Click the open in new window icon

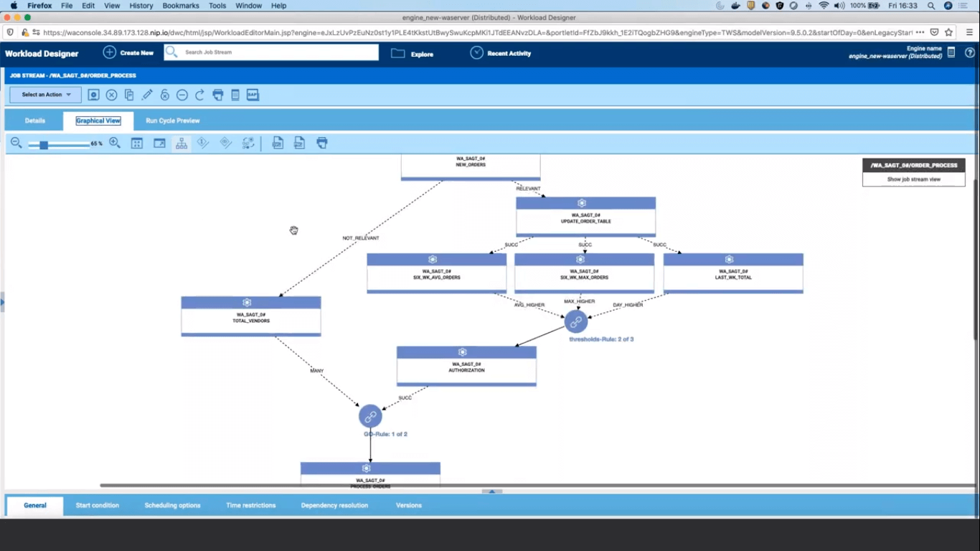(159, 143)
